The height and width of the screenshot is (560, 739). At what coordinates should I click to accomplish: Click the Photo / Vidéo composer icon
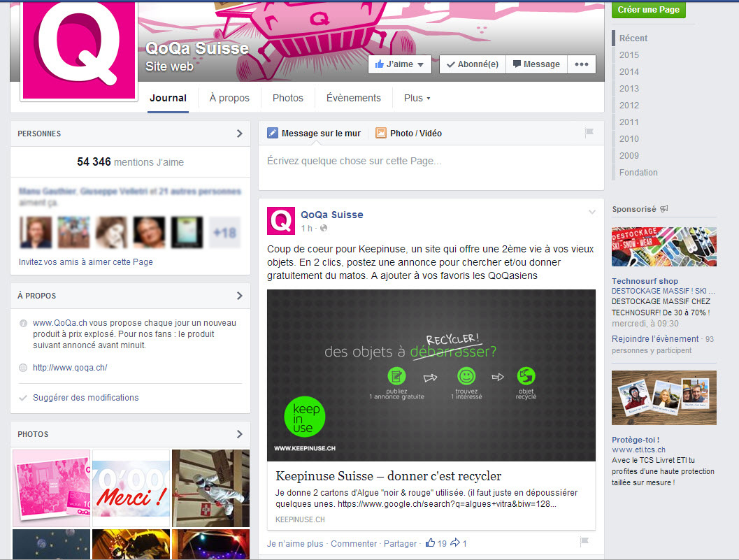coord(381,133)
